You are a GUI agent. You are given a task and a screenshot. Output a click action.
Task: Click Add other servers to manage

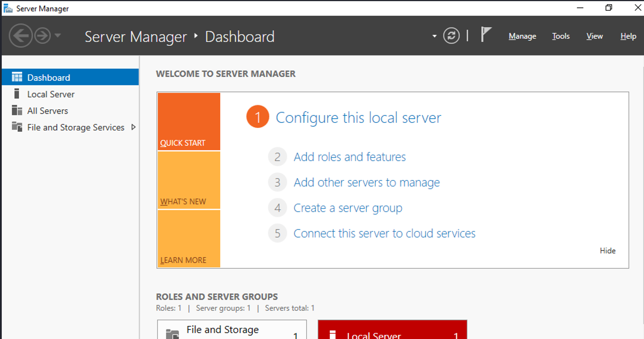point(367,182)
